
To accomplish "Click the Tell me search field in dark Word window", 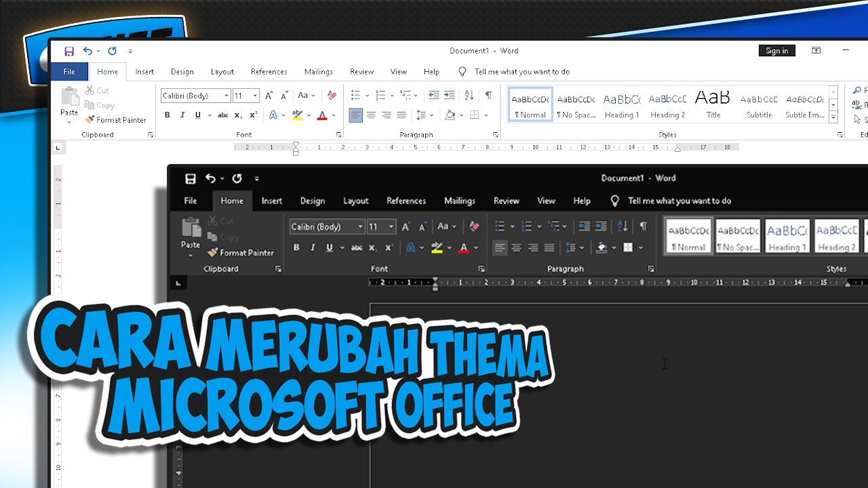I will click(x=679, y=201).
